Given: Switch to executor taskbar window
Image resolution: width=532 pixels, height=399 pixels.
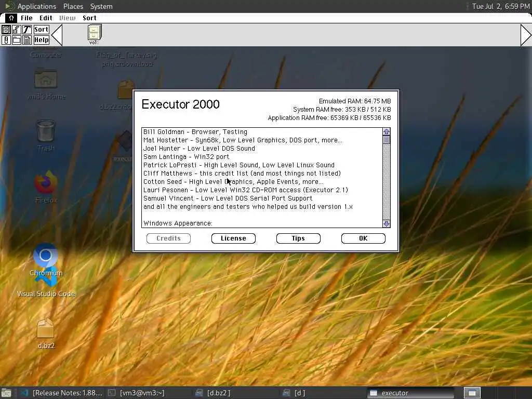Looking at the screenshot, I should pos(410,393).
